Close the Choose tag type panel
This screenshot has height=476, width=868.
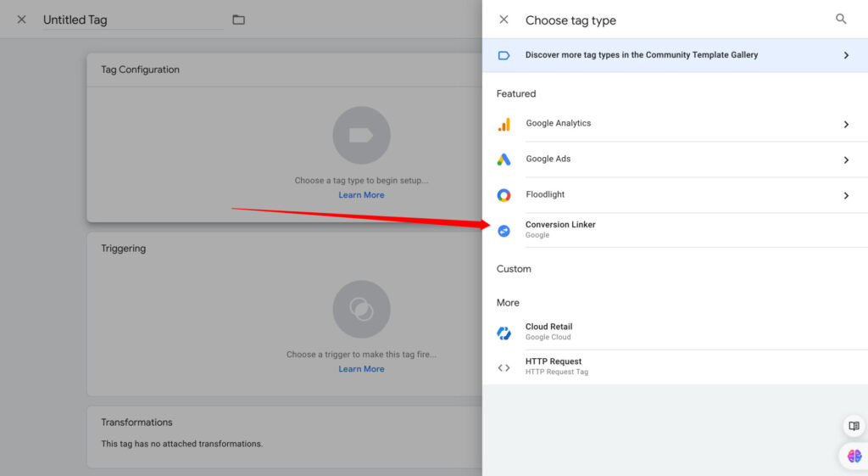[x=504, y=20]
